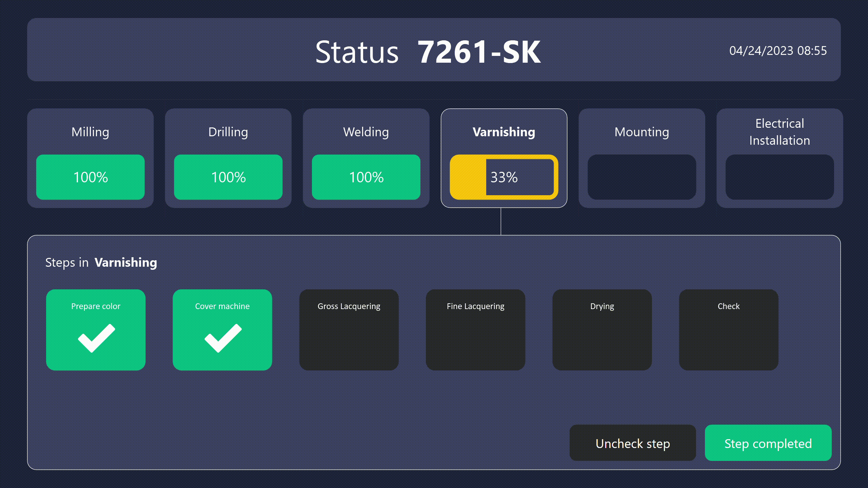Viewport: 868px width, 488px height.
Task: Select the Drying step tile
Action: point(602,330)
